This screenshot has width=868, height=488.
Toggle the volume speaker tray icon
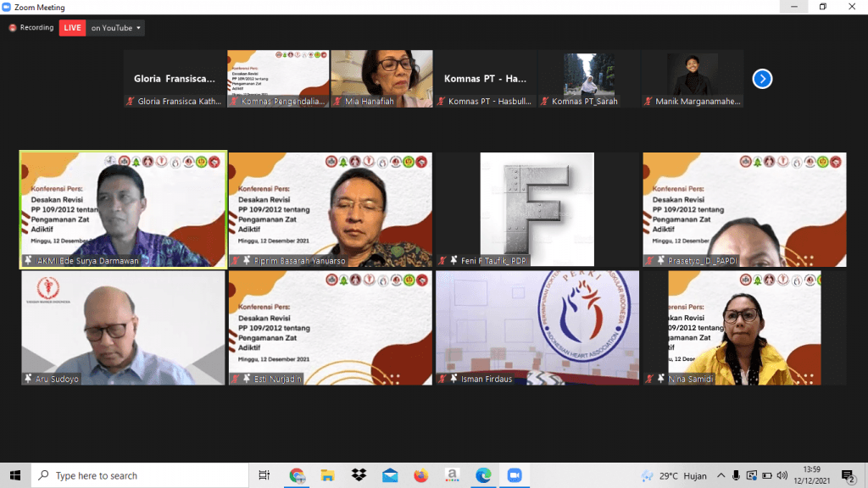tap(782, 475)
